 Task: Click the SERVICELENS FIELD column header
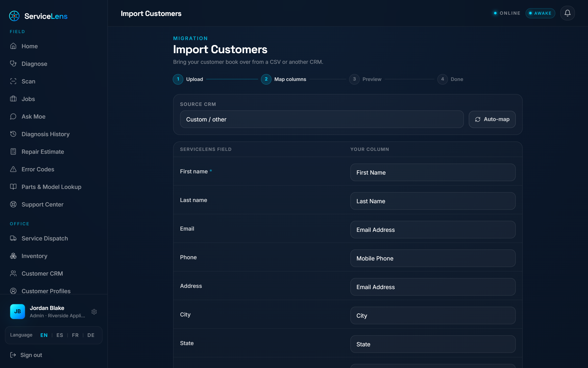click(206, 149)
